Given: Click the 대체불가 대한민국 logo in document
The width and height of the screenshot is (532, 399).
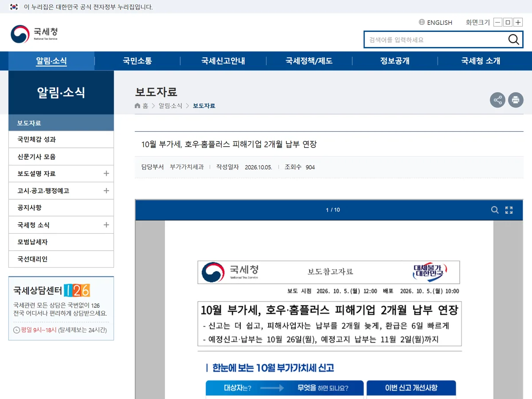Looking at the screenshot, I should point(430,272).
